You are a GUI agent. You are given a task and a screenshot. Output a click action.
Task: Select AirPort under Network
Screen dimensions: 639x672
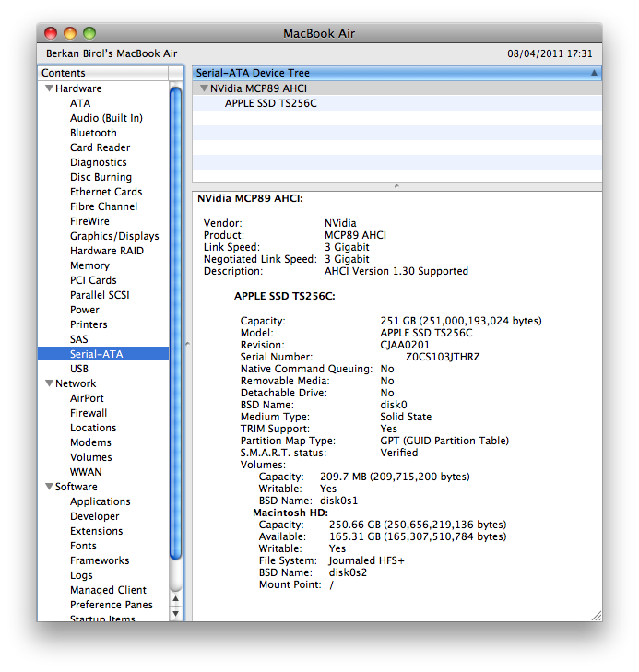87,398
